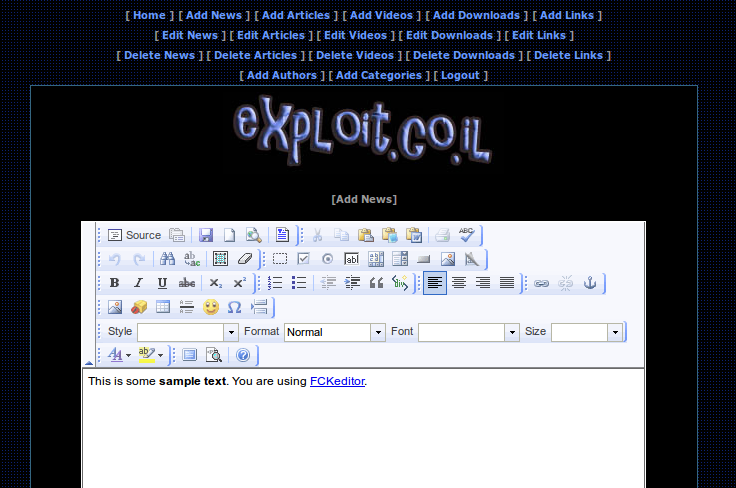Toggle bold formatting in editor toolbar
This screenshot has height=488, width=736.
[x=114, y=283]
